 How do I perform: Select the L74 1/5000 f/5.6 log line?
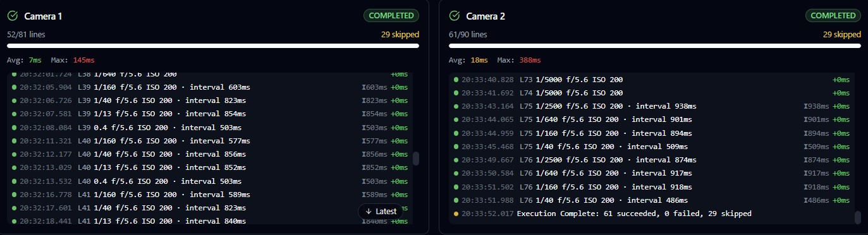coord(652,93)
